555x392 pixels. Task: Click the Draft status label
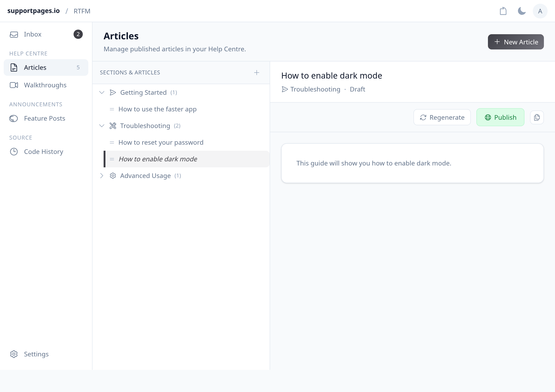[357, 89]
